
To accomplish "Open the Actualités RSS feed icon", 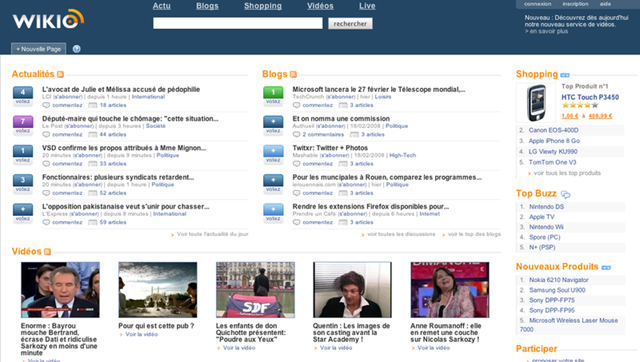I will (60, 74).
